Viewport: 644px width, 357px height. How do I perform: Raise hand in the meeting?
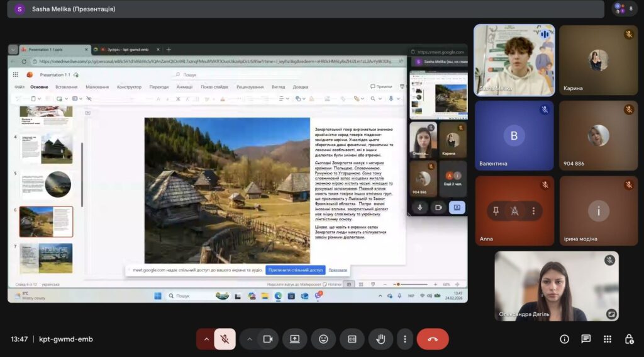coord(380,339)
